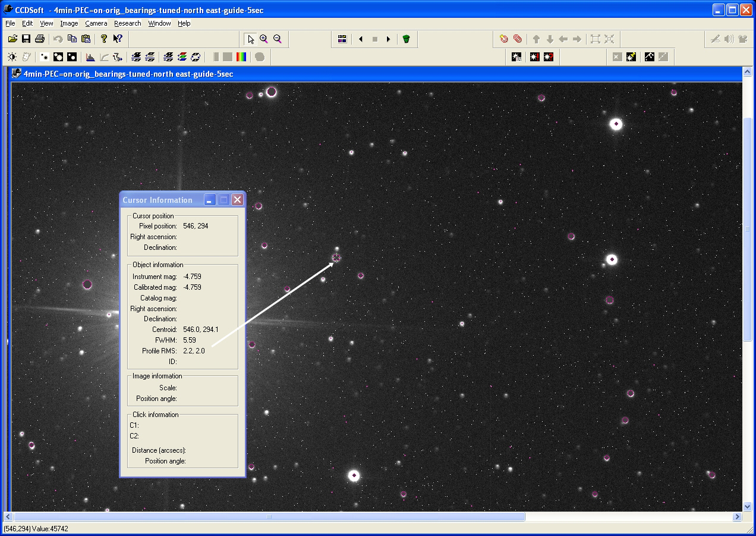Click the star with red question mark icon

[548, 57]
